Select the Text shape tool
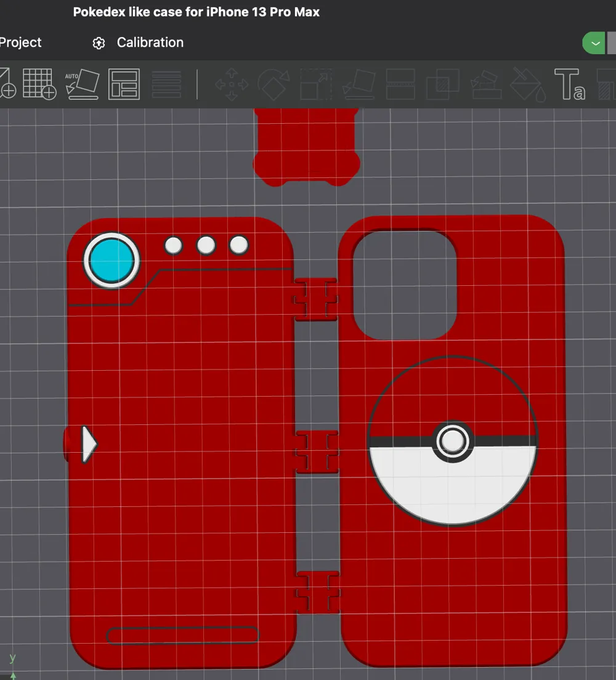The width and height of the screenshot is (616, 680). tap(570, 84)
